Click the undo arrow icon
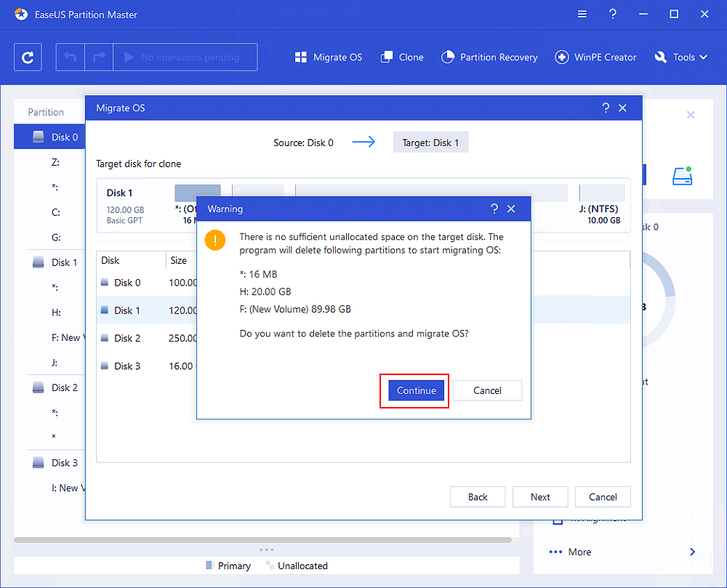This screenshot has width=727, height=588. (x=70, y=57)
